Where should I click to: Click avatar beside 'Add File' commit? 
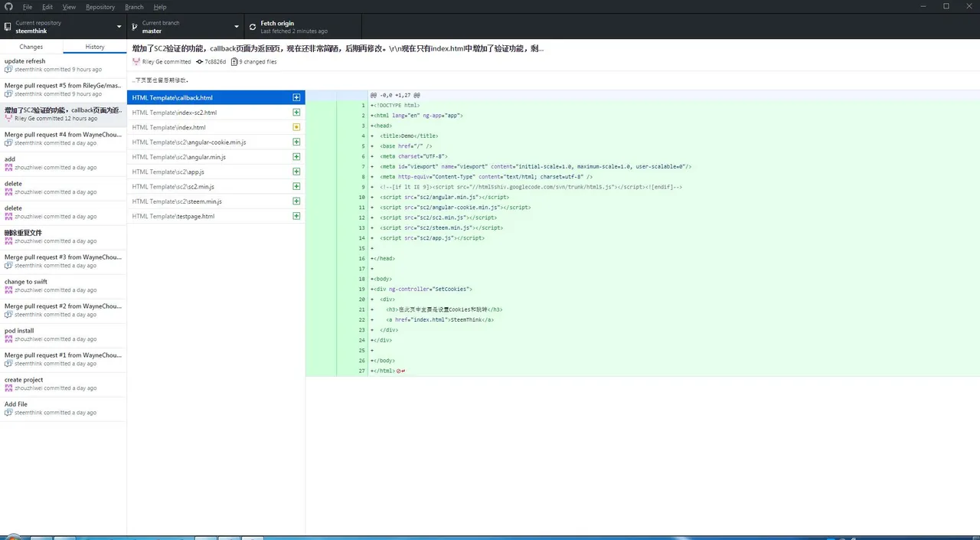click(8, 413)
